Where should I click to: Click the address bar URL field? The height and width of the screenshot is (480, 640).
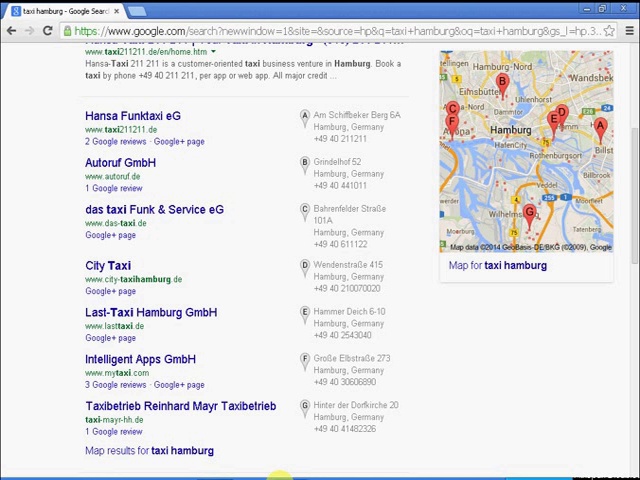click(330, 31)
